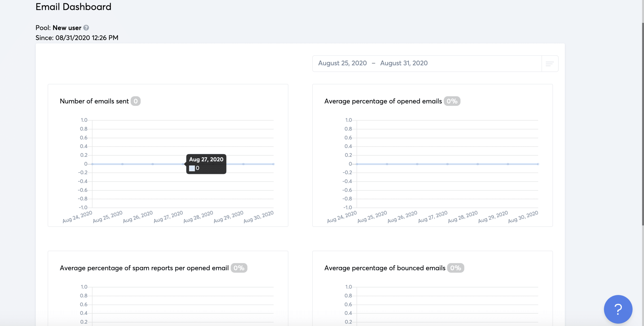Click the New user pool name

click(67, 28)
